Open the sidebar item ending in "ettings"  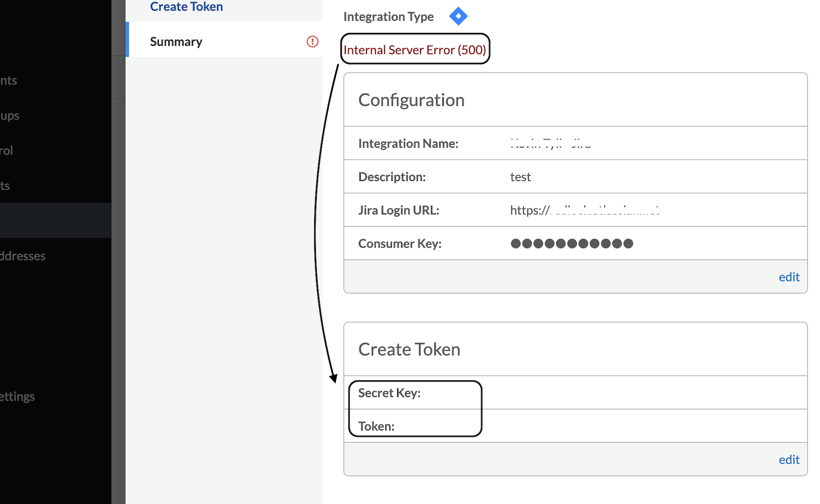(18, 397)
